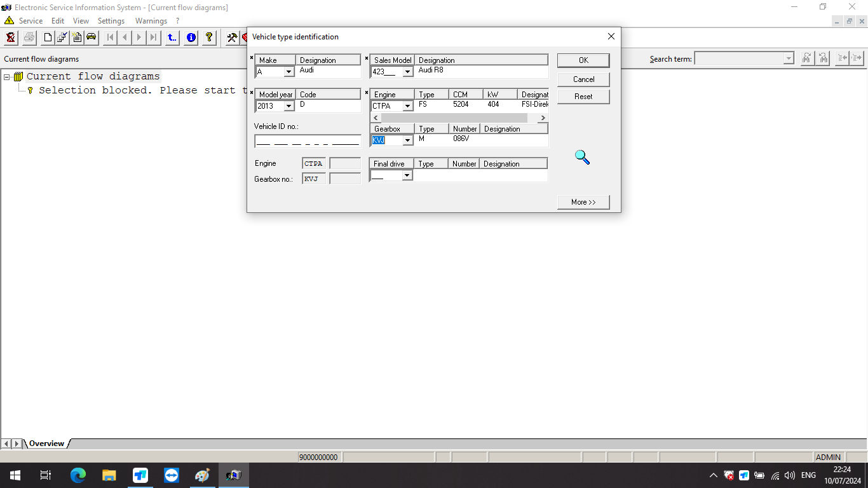
Task: Click the yellow car vehicle identification icon
Action: [92, 37]
